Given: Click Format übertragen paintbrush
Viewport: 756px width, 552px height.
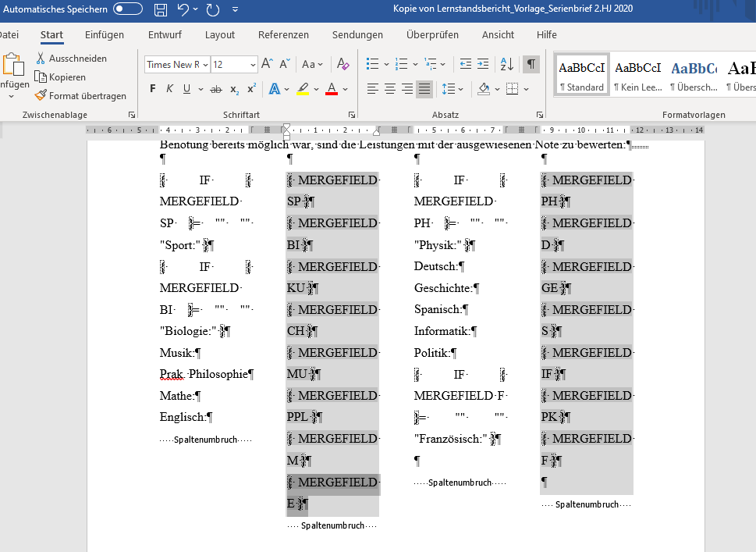Looking at the screenshot, I should tap(80, 95).
